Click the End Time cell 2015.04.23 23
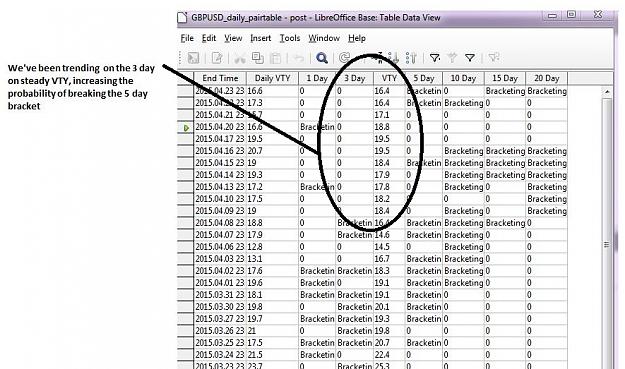 pos(220,91)
